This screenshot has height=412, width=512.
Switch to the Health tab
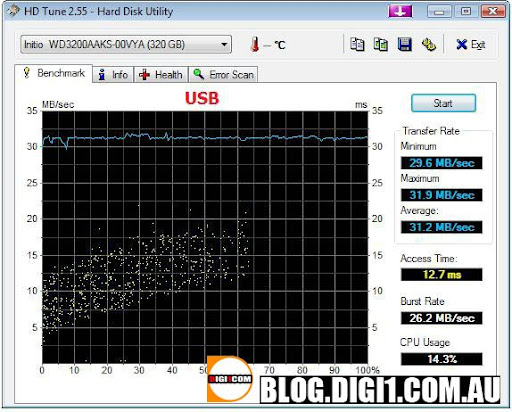tap(161, 74)
